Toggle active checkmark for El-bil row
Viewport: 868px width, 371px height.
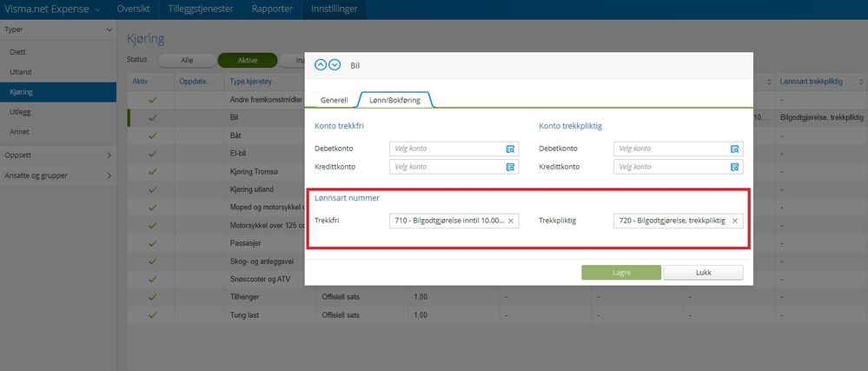pyautogui.click(x=153, y=154)
